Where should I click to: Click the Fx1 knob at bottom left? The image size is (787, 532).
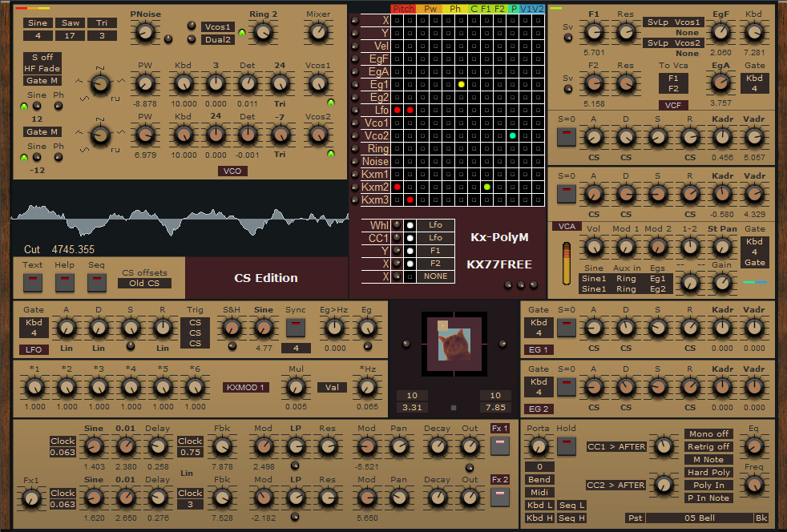click(x=31, y=498)
